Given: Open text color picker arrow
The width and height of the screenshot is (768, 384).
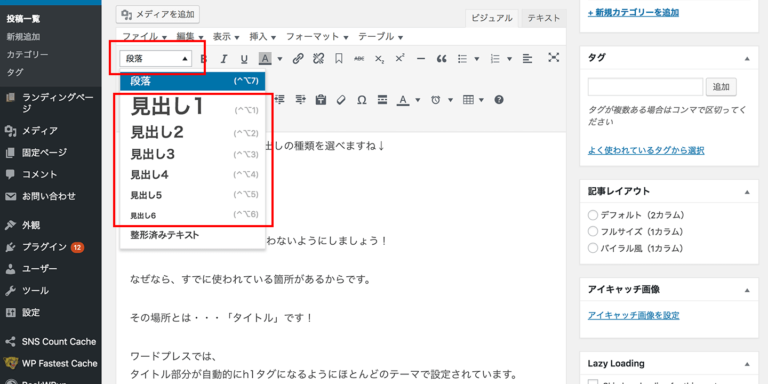Looking at the screenshot, I should pyautogui.click(x=418, y=100).
